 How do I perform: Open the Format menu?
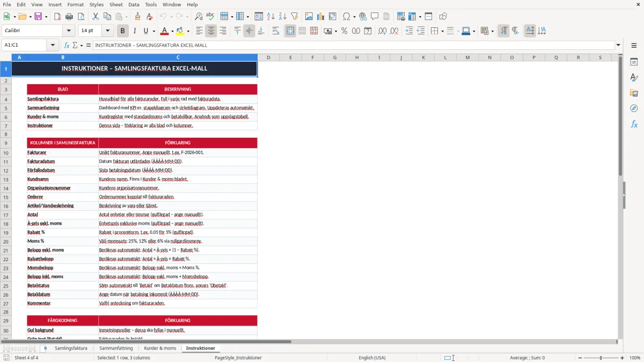click(x=76, y=4)
